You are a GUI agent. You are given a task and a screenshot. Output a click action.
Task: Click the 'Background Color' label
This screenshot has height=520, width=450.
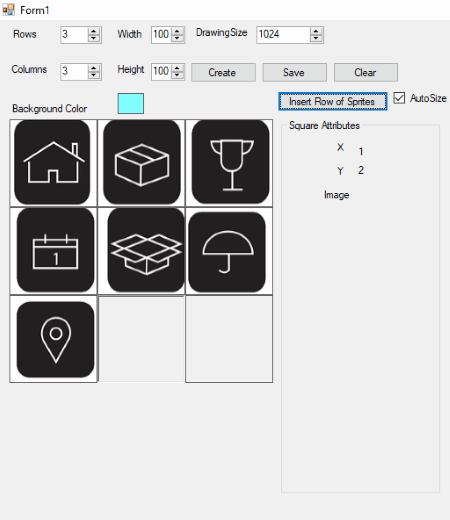[50, 109]
